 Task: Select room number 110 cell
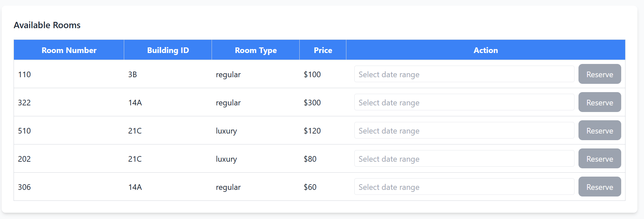[x=25, y=75]
